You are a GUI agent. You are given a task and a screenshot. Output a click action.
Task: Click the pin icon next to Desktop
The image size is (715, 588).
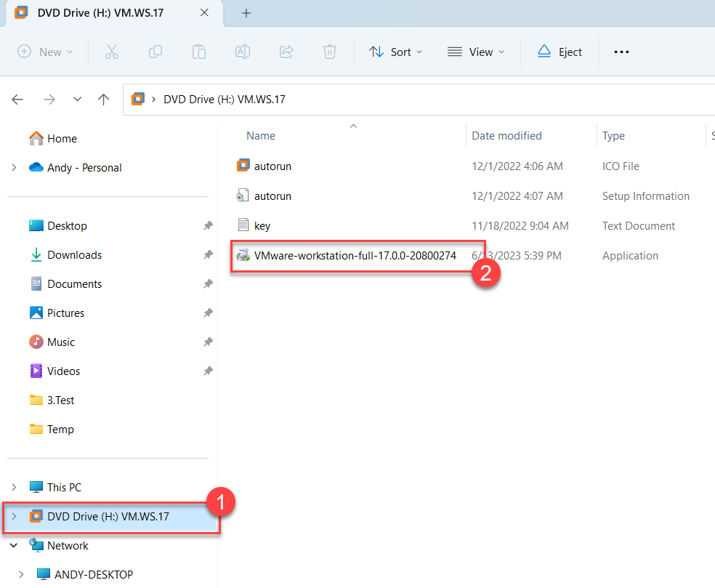pos(208,225)
